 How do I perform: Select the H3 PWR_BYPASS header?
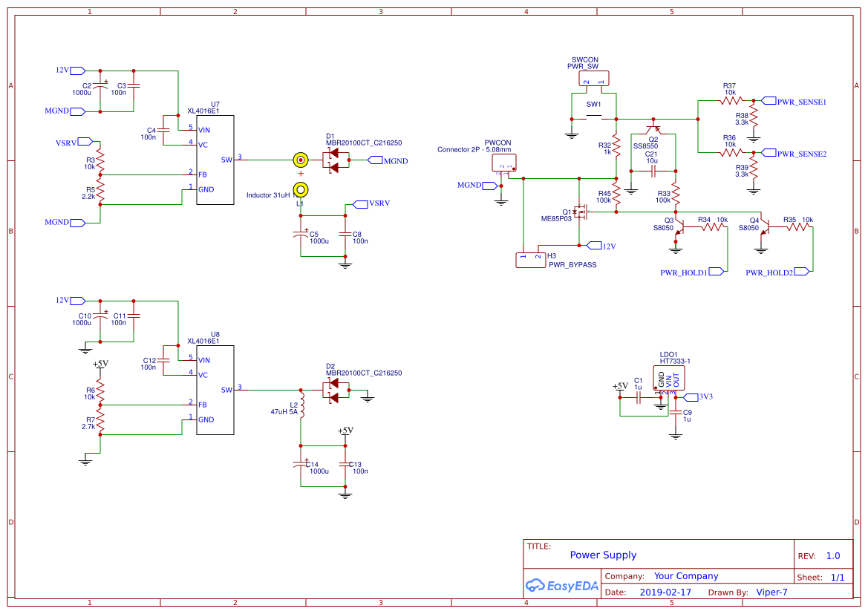pos(530,260)
